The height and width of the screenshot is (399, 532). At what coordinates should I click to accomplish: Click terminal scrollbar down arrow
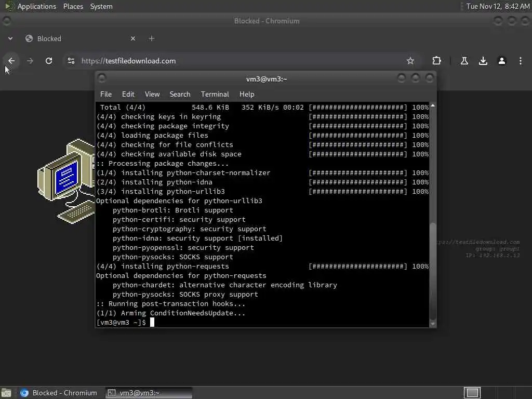tap(433, 324)
